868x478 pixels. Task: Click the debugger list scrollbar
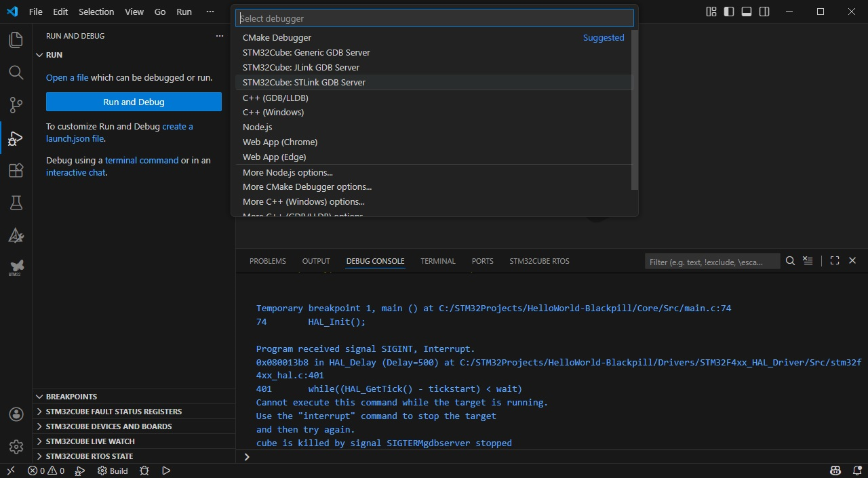tap(635, 110)
